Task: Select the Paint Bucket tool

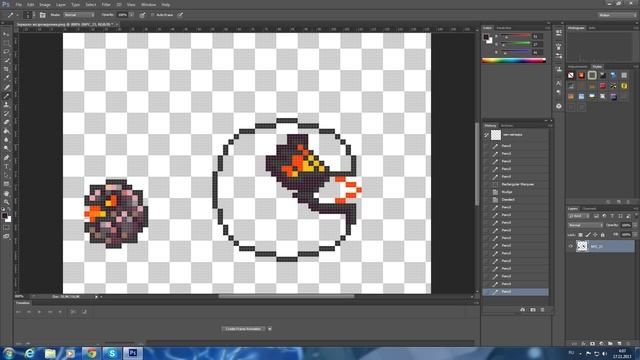Action: pyautogui.click(x=6, y=131)
